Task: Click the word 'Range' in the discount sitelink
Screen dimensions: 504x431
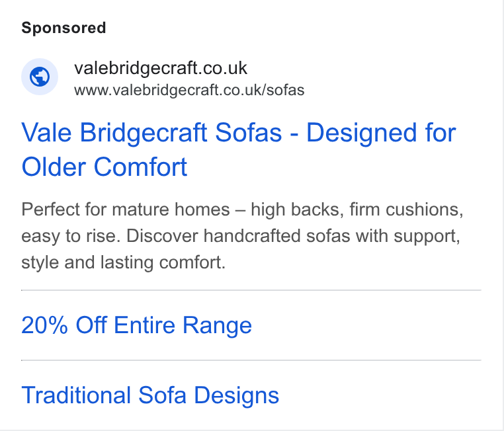Action: pyautogui.click(x=218, y=325)
